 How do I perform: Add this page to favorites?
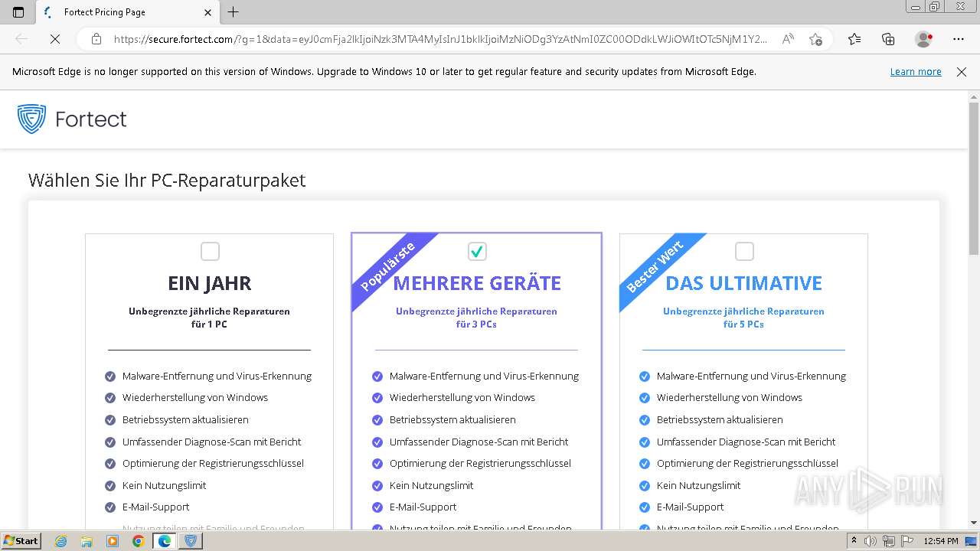(815, 39)
